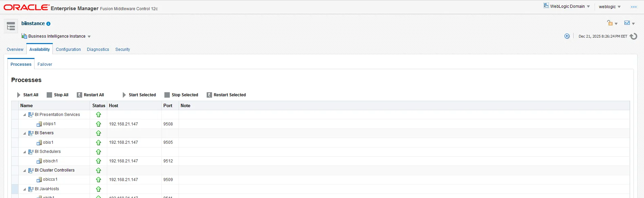Collapse the BI Presentation Services node
644x198 pixels.
(24, 115)
